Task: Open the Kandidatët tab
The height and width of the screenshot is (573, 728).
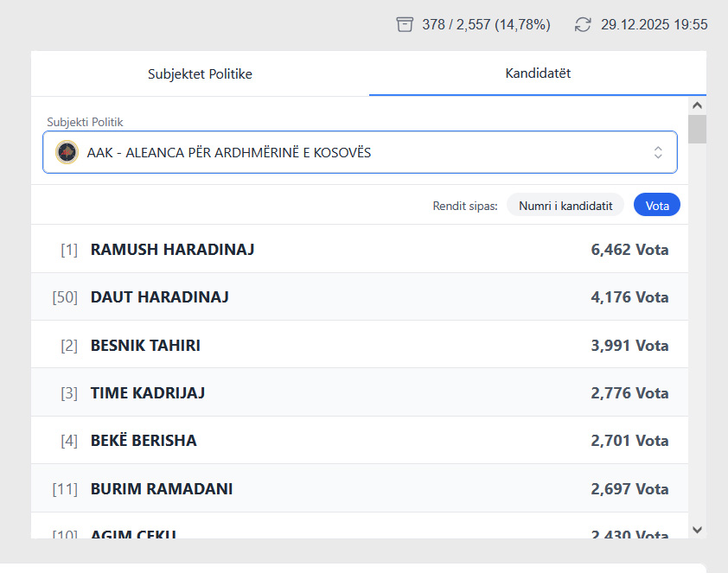Action: 538,73
